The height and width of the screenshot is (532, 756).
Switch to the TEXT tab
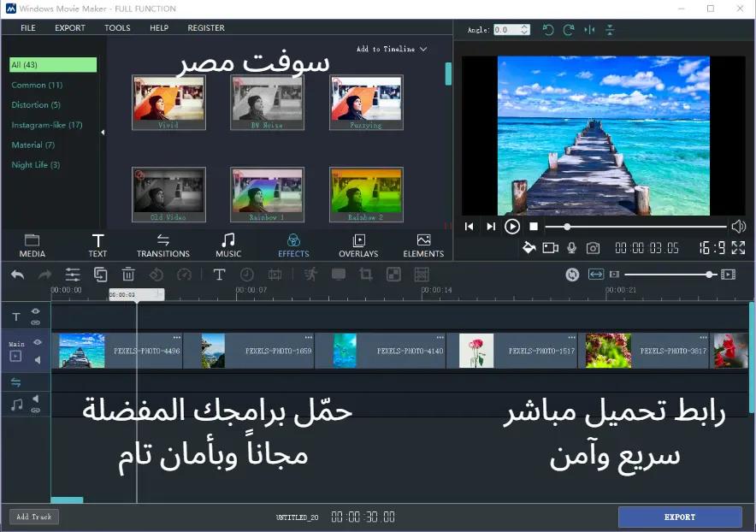point(97,245)
